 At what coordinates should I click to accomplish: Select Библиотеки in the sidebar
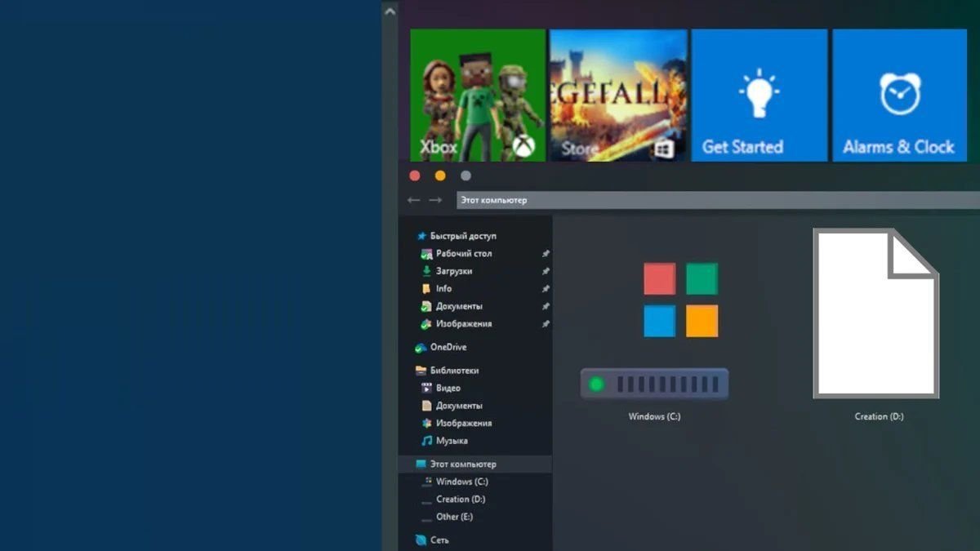[454, 371]
